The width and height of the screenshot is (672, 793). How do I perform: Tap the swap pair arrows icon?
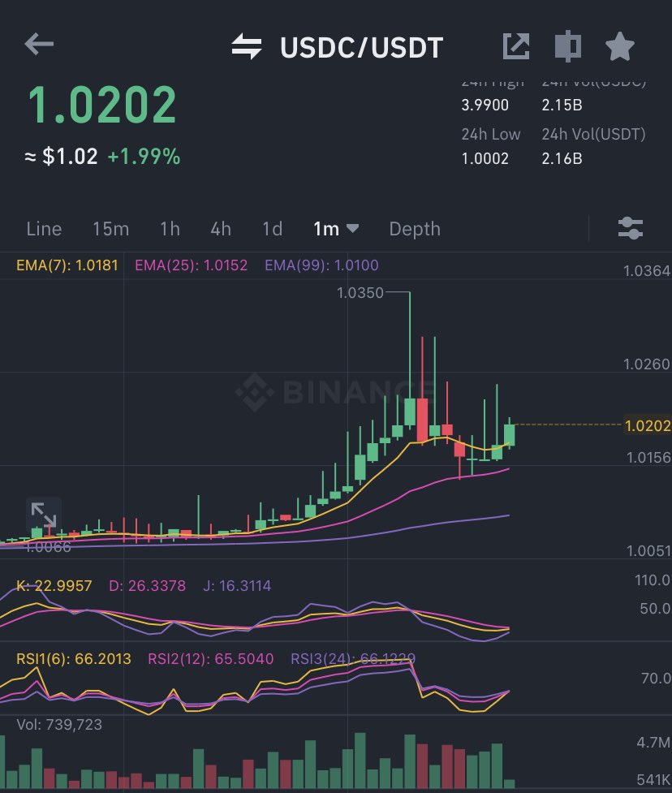click(247, 46)
